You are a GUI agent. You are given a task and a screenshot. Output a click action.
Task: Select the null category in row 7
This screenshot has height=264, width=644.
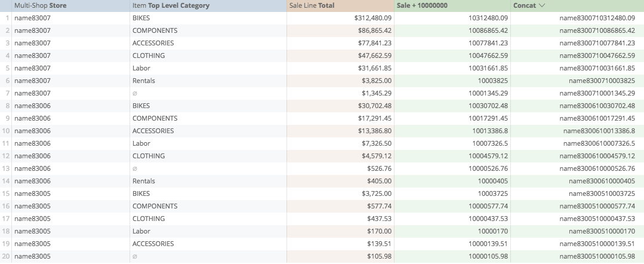(x=208, y=93)
